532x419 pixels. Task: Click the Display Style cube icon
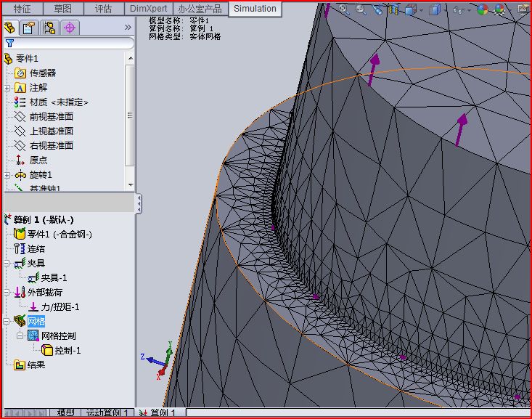(x=435, y=10)
